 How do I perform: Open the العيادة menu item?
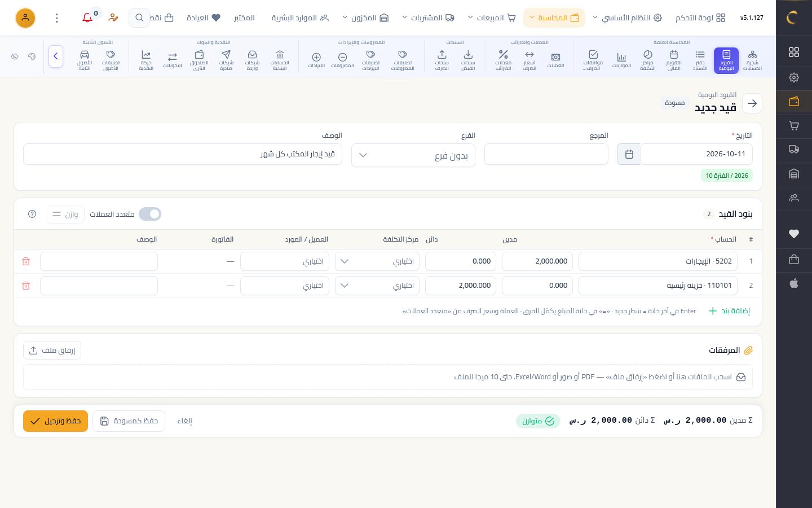204,18
